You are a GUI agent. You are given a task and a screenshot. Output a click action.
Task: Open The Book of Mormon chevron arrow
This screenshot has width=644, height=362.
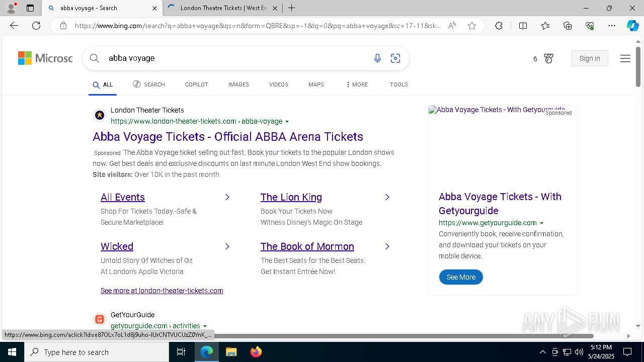point(387,246)
